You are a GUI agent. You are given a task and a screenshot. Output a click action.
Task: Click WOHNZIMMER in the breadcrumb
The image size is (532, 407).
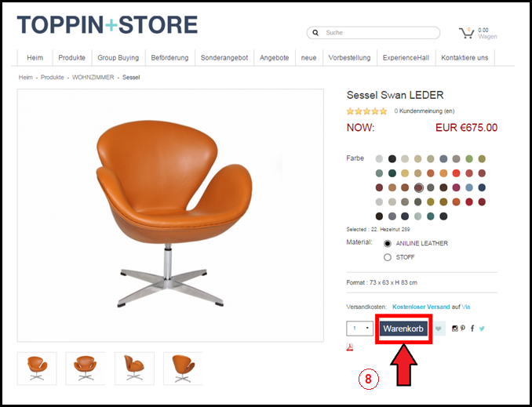pyautogui.click(x=93, y=78)
